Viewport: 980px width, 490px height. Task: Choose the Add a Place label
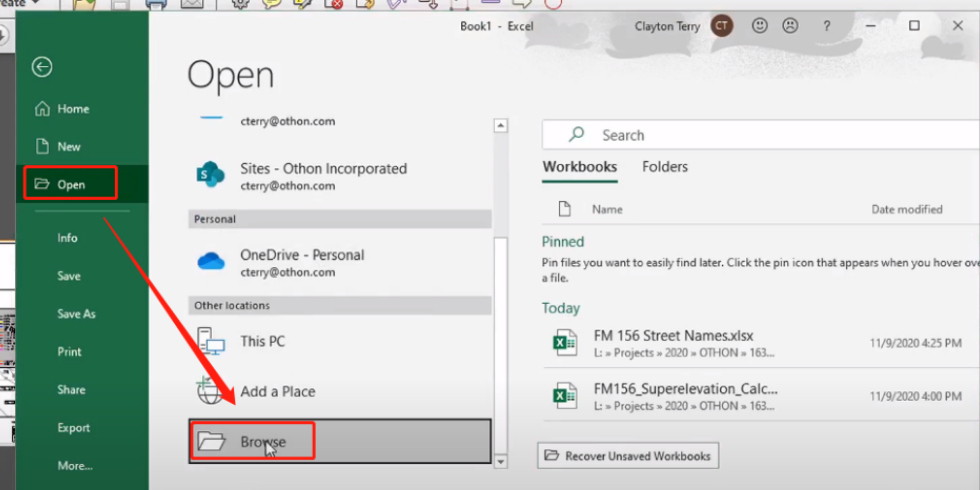click(x=278, y=392)
